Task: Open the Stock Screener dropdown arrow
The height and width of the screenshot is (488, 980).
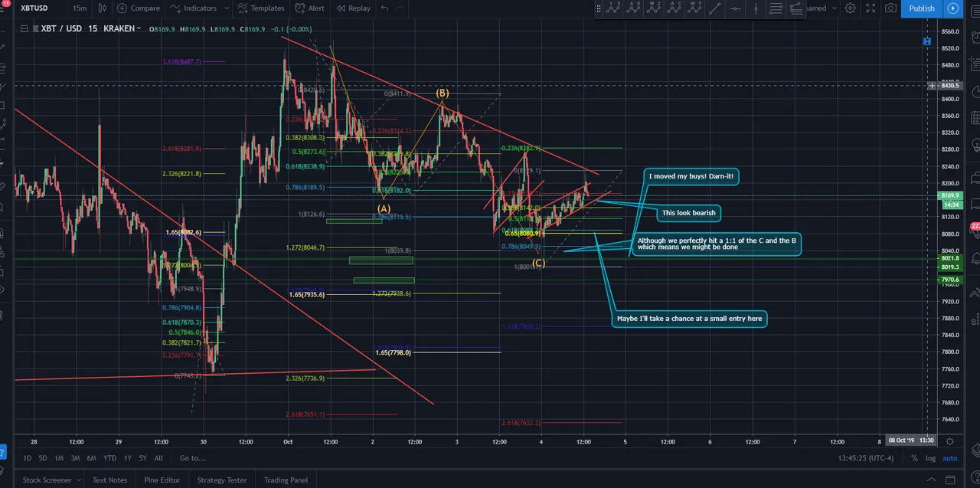Action: [78, 480]
